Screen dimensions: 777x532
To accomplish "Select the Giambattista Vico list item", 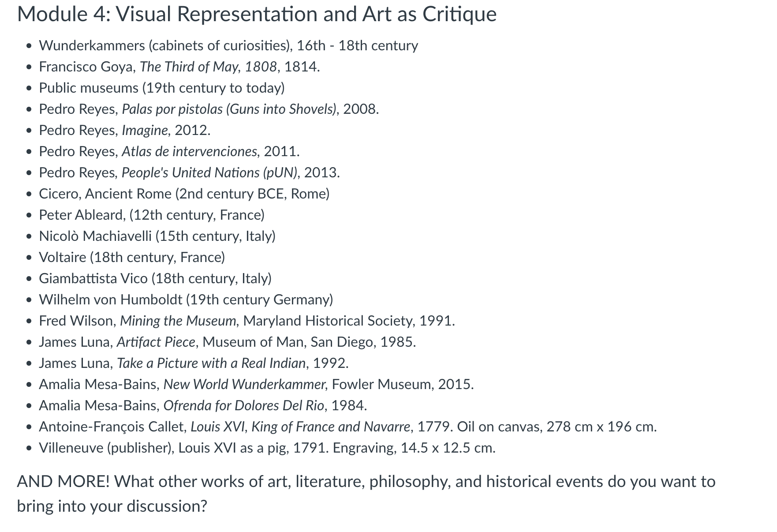I will 155,278.
